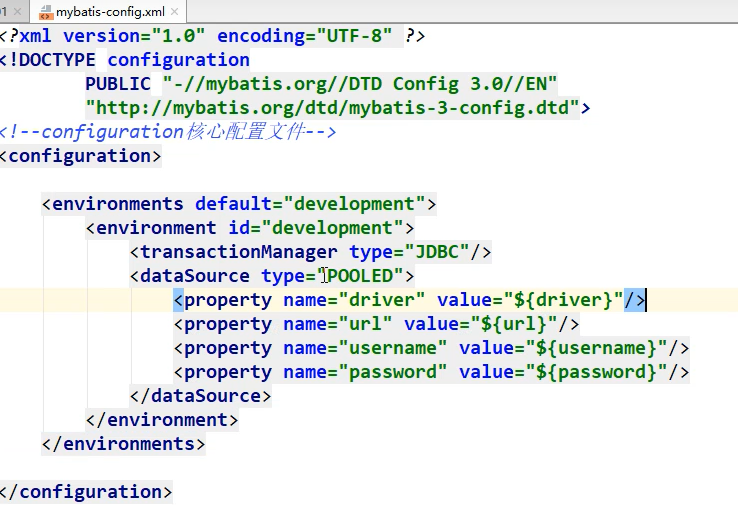Click the "POOLED" dataSource type value
The height and width of the screenshot is (505, 738).
tap(361, 276)
